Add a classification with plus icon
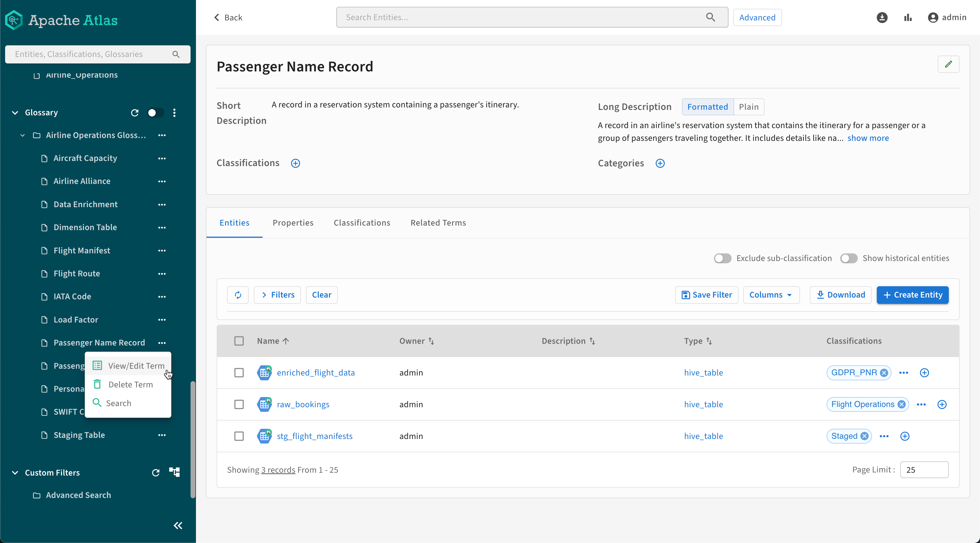The width and height of the screenshot is (980, 543). [295, 163]
